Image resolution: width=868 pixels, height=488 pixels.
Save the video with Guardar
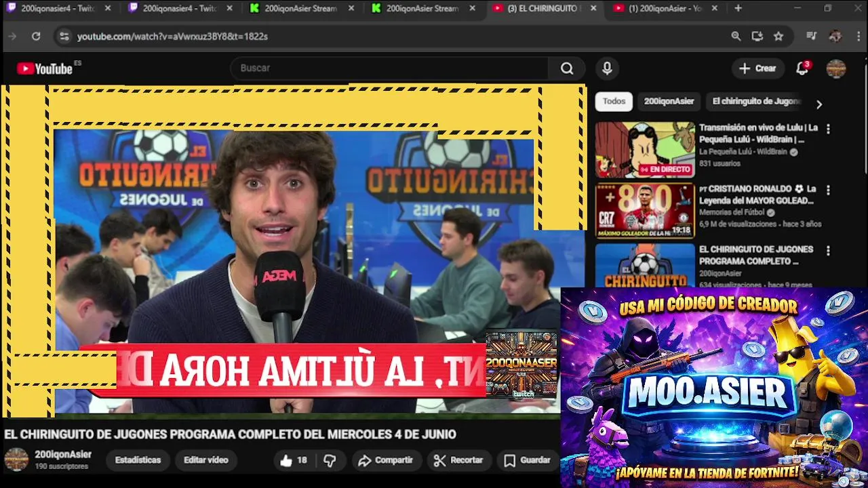click(x=528, y=460)
